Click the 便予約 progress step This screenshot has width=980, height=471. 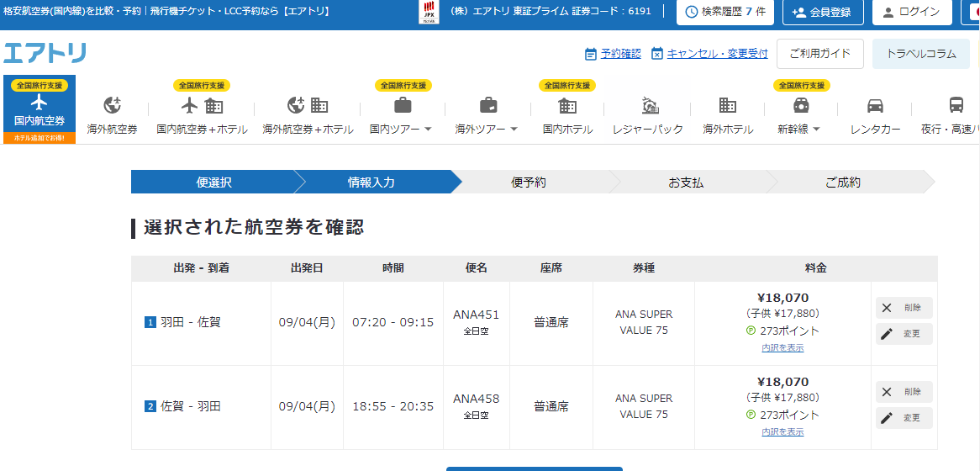click(x=529, y=183)
